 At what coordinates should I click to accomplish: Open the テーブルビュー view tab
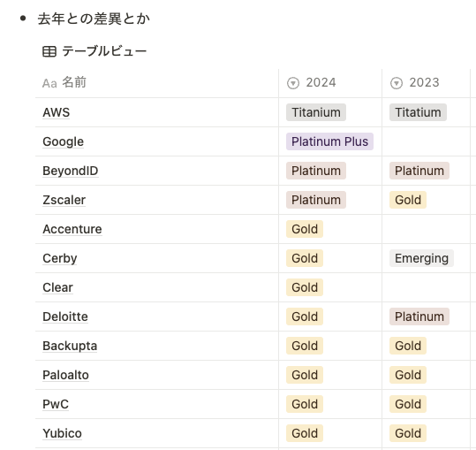94,51
